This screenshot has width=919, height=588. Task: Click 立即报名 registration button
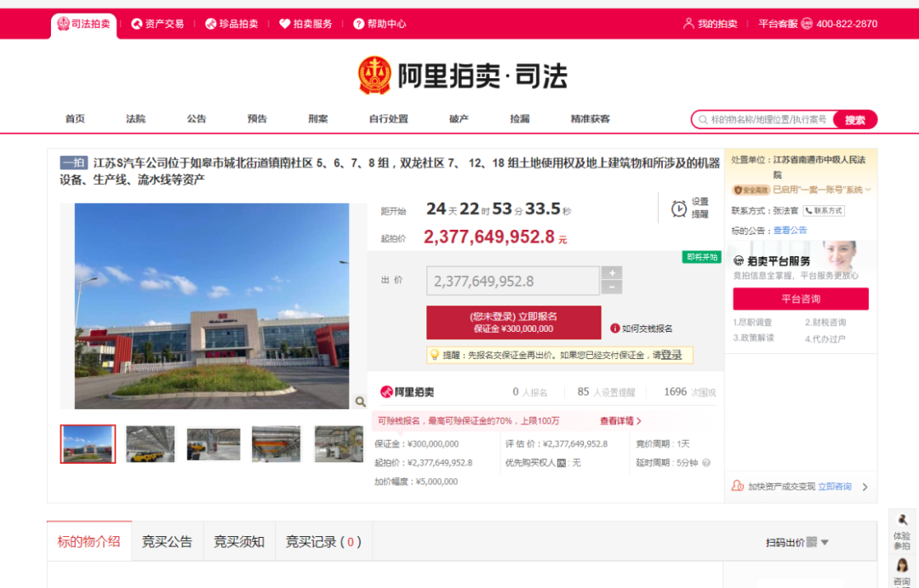(x=513, y=323)
